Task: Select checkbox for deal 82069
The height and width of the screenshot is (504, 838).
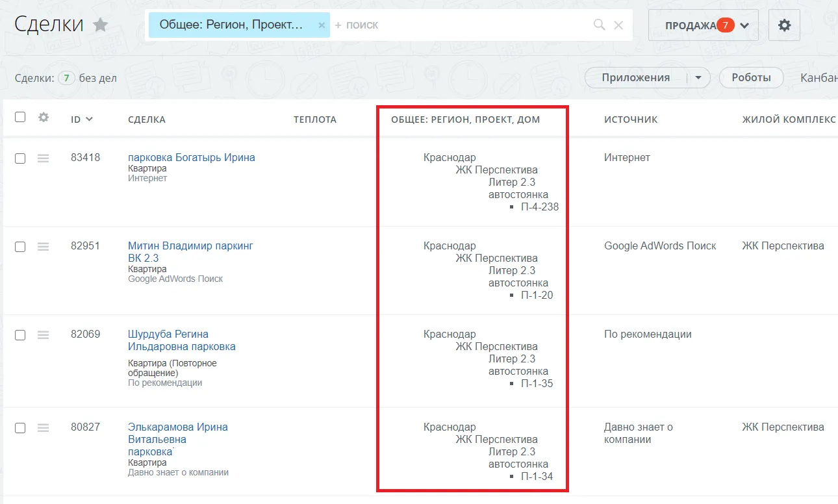Action: point(20,335)
